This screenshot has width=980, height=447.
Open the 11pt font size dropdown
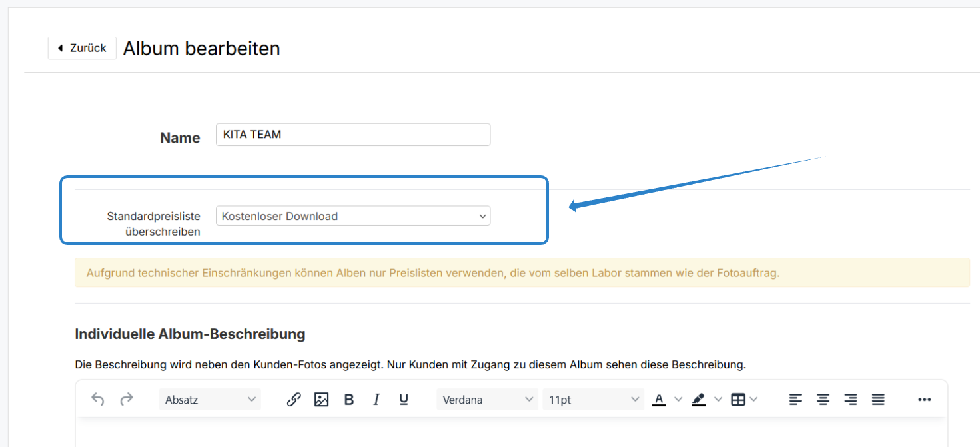[x=592, y=399]
